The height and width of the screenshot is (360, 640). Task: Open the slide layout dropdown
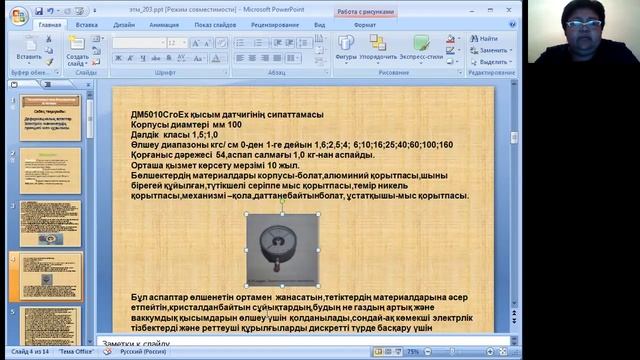tap(98, 39)
